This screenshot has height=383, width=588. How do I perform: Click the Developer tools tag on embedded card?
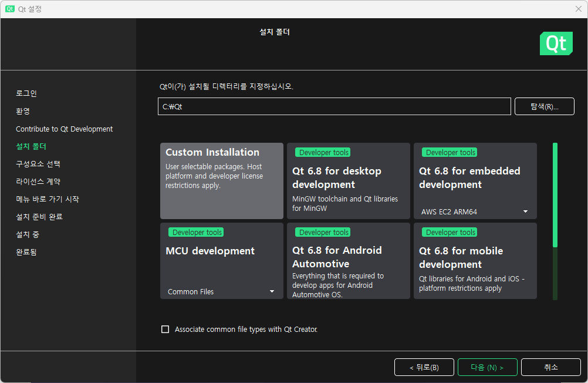pyautogui.click(x=450, y=153)
